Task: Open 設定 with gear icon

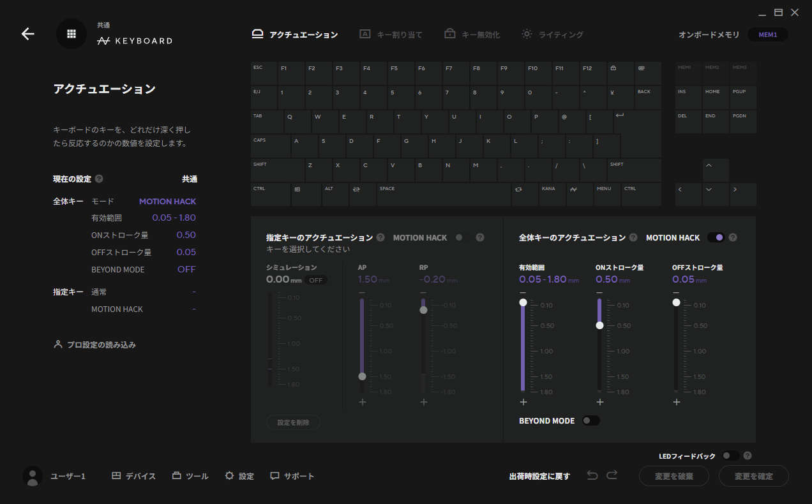Action: tap(239, 476)
